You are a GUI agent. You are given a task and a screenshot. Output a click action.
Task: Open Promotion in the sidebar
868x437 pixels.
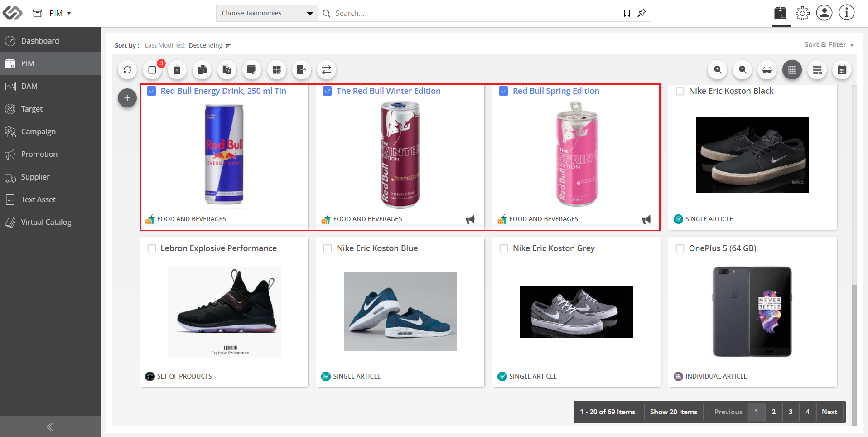[x=50, y=154]
